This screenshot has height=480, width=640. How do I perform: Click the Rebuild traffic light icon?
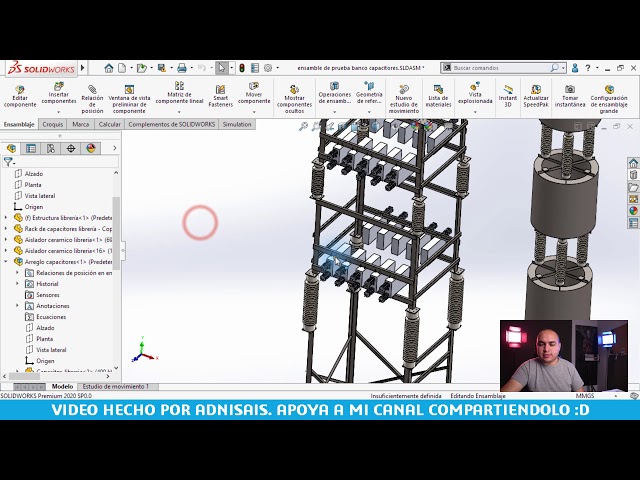point(242,68)
